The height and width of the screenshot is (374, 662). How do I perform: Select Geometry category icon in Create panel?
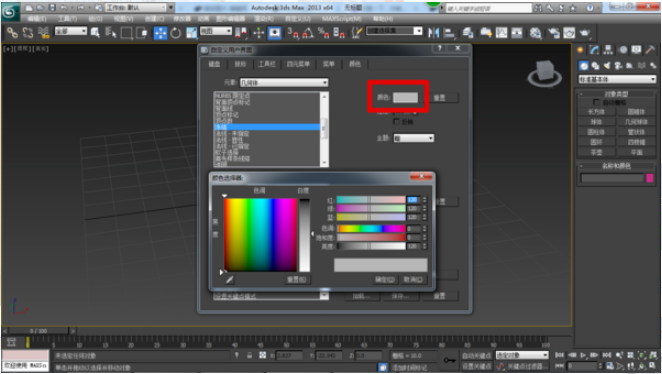(x=584, y=65)
